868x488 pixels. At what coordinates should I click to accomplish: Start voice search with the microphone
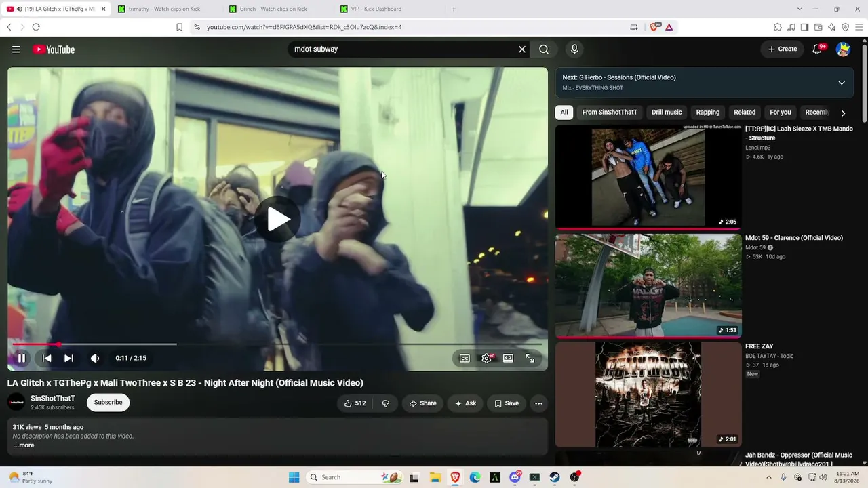pos(574,49)
